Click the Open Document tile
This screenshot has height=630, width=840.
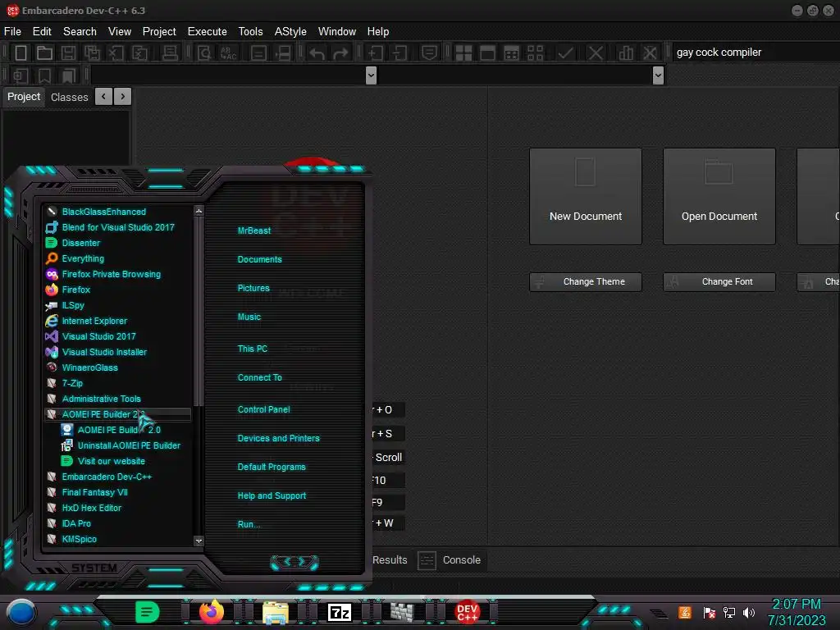click(x=719, y=197)
